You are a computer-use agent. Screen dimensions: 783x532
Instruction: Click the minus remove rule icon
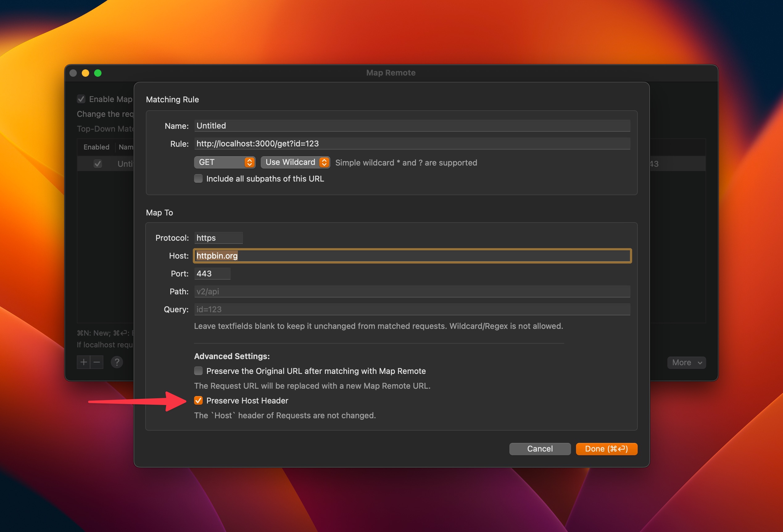click(97, 362)
